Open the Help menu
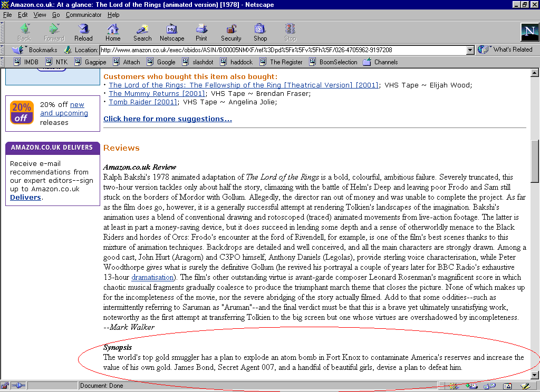This screenshot has width=540, height=392. pyautogui.click(x=113, y=15)
